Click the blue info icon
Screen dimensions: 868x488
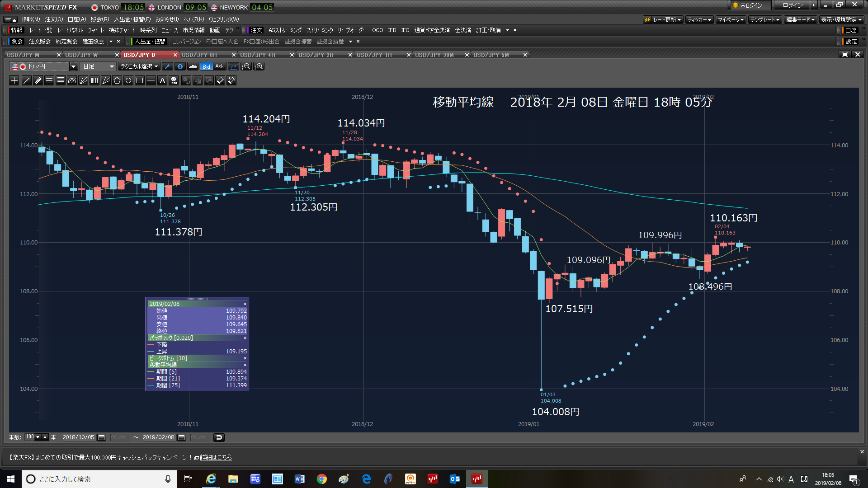tap(180, 66)
